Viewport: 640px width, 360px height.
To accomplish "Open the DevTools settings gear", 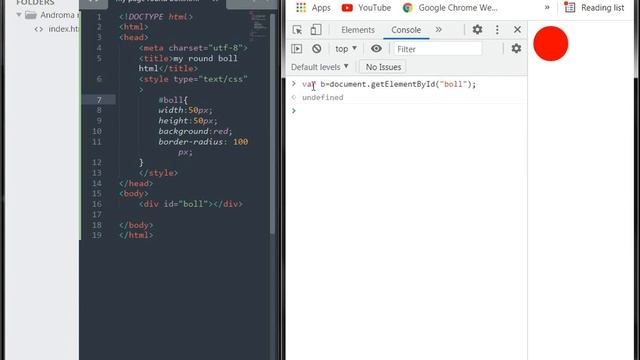I will [x=477, y=29].
